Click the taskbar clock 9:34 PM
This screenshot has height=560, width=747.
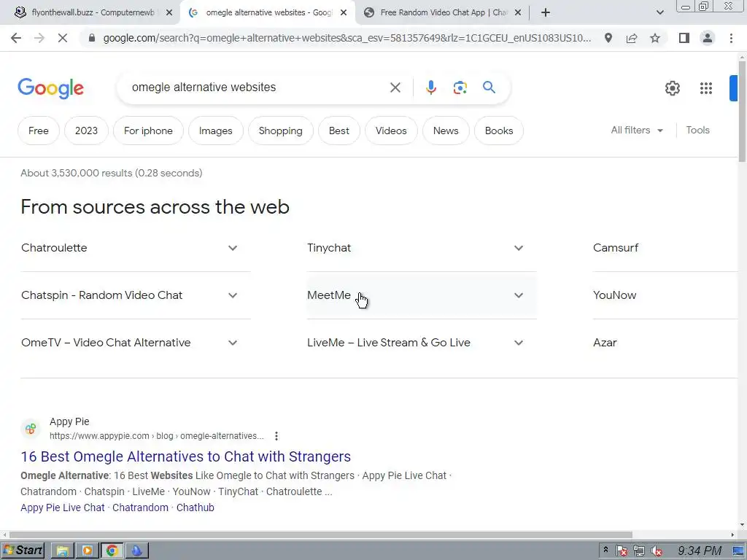tap(700, 551)
